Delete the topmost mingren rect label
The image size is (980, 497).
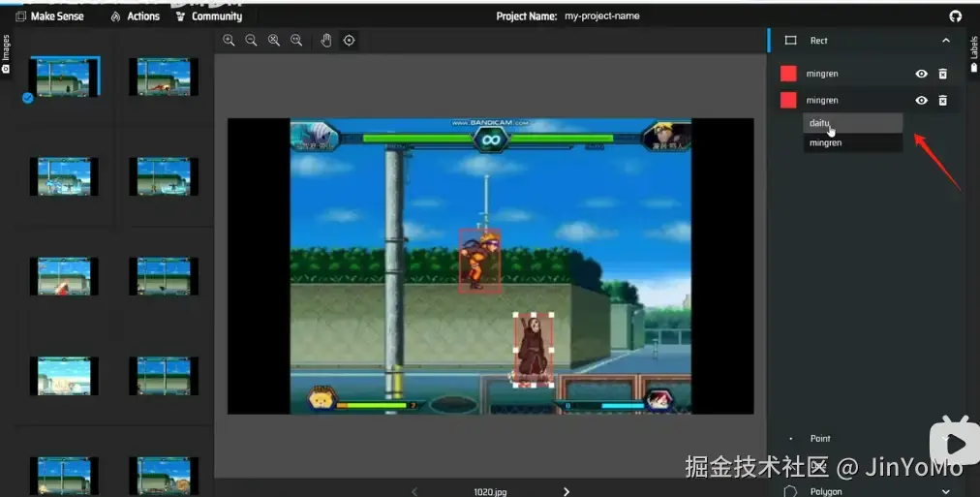click(942, 74)
